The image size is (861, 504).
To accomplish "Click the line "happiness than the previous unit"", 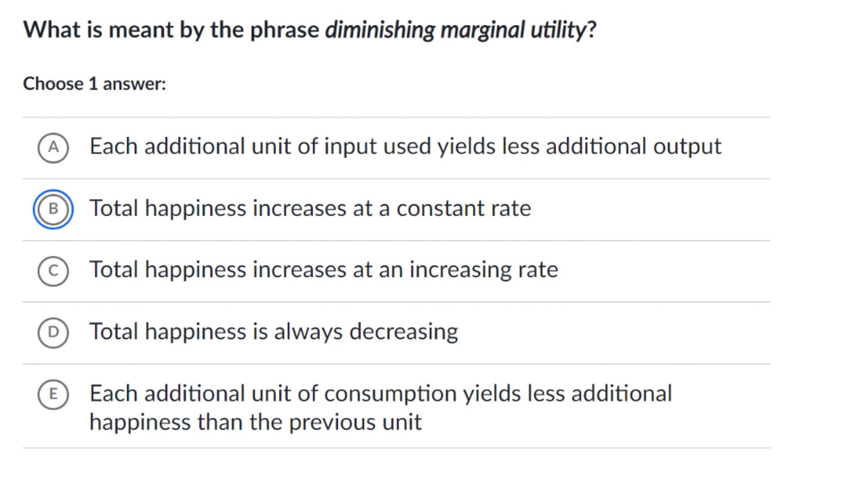I will click(x=255, y=422).
